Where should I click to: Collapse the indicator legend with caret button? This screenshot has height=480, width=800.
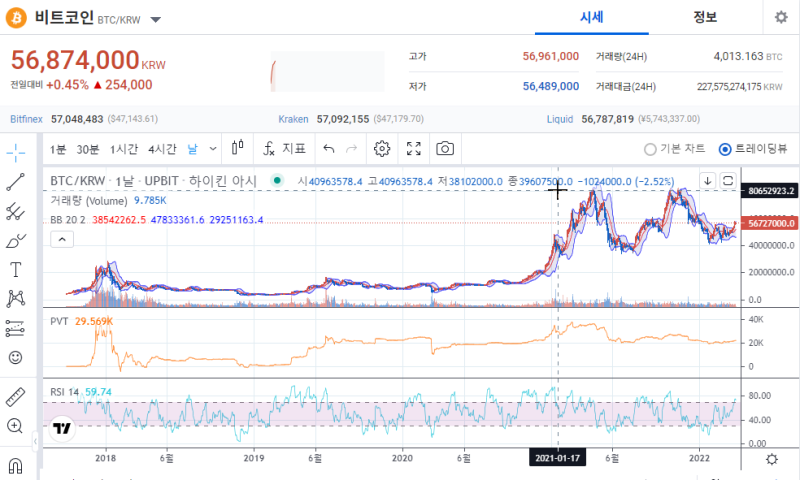click(x=62, y=239)
